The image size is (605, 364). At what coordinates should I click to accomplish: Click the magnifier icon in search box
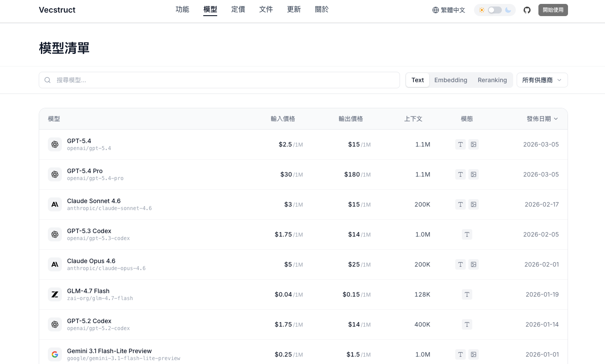pyautogui.click(x=48, y=80)
